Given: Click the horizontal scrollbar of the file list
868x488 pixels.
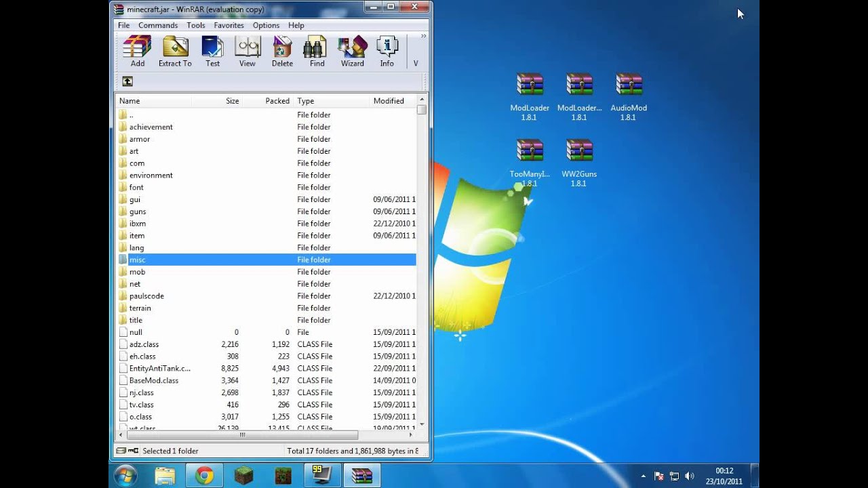Looking at the screenshot, I should (x=243, y=435).
